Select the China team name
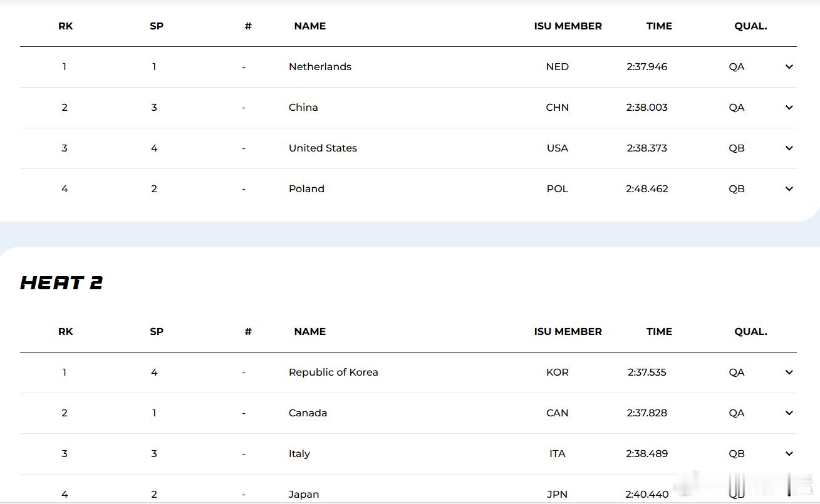The image size is (820, 504). coord(303,108)
